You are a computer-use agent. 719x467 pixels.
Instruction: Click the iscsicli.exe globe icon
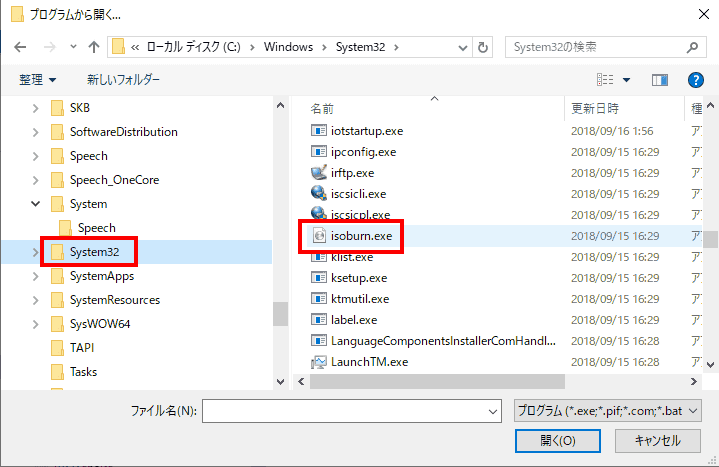click(x=319, y=193)
